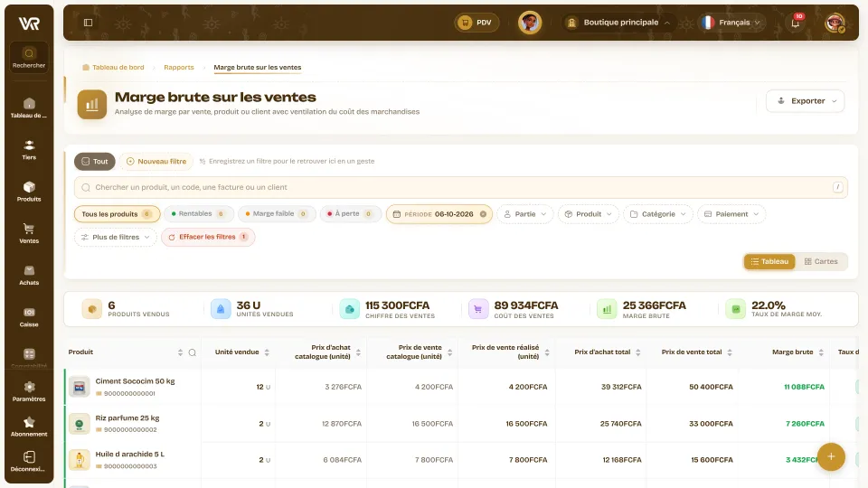Open the PDV point of sale button
Viewport: 868px width, 488px height.
click(x=476, y=23)
